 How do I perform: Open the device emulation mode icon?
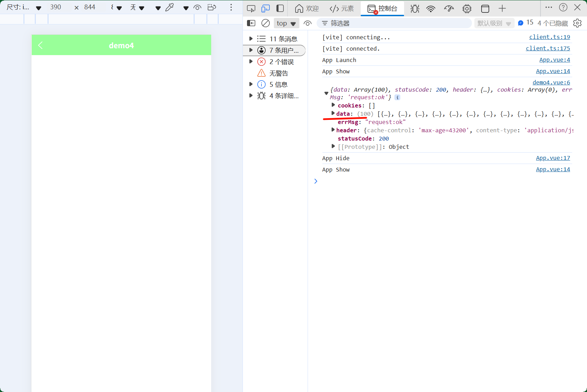click(266, 8)
